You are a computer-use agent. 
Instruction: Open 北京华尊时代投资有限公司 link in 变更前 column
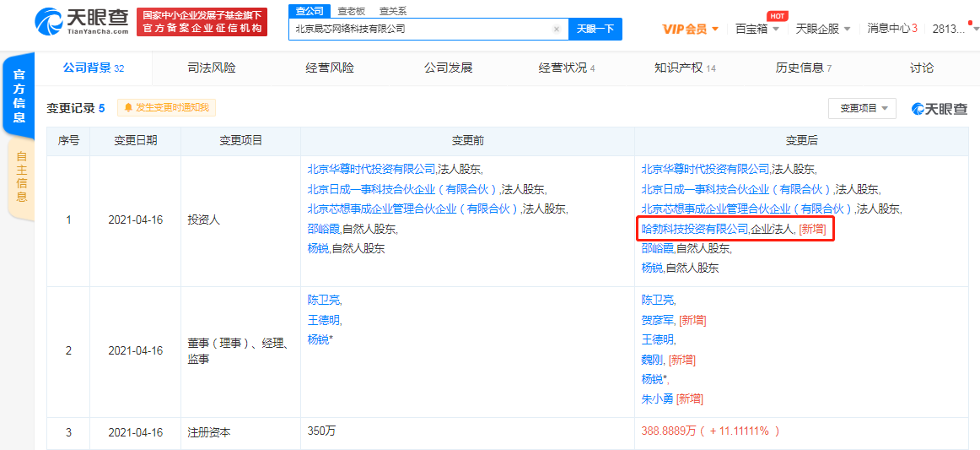pos(370,169)
